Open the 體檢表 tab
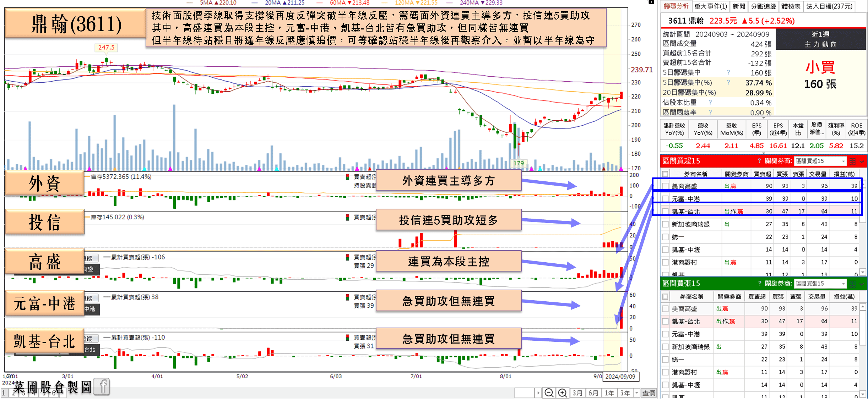This screenshot has height=406, width=868. (x=791, y=6)
